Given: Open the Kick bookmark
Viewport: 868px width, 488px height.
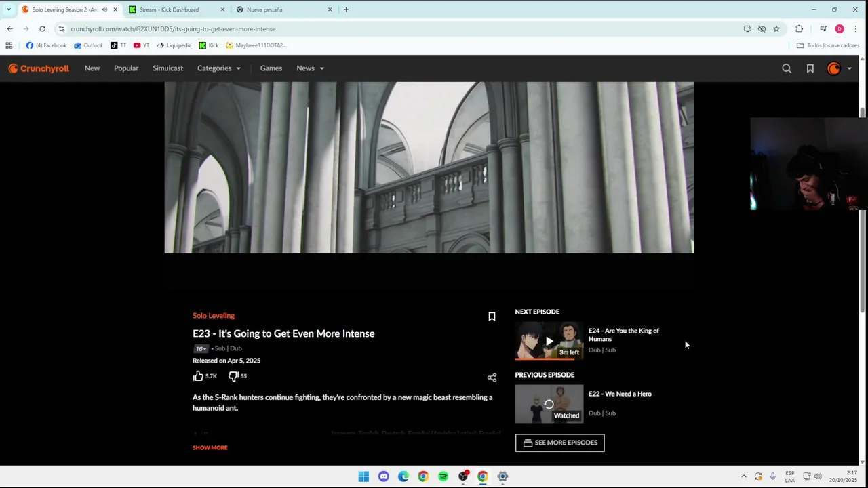Looking at the screenshot, I should coord(208,45).
